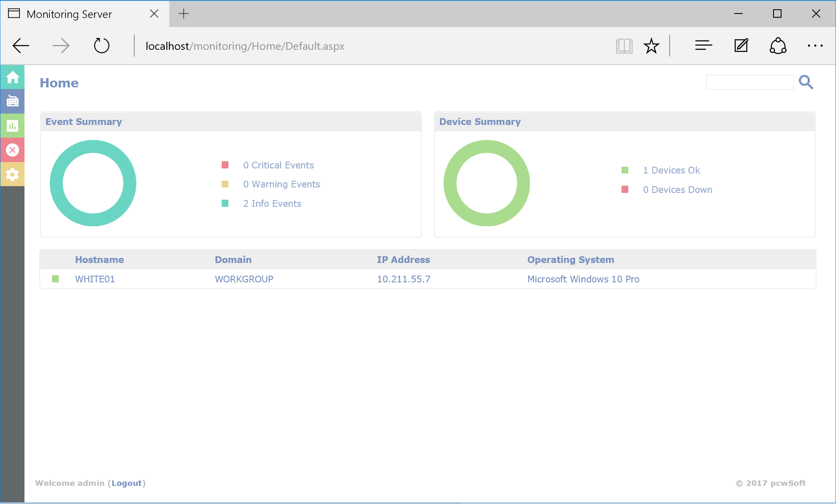Click the search magnifier icon

[806, 82]
